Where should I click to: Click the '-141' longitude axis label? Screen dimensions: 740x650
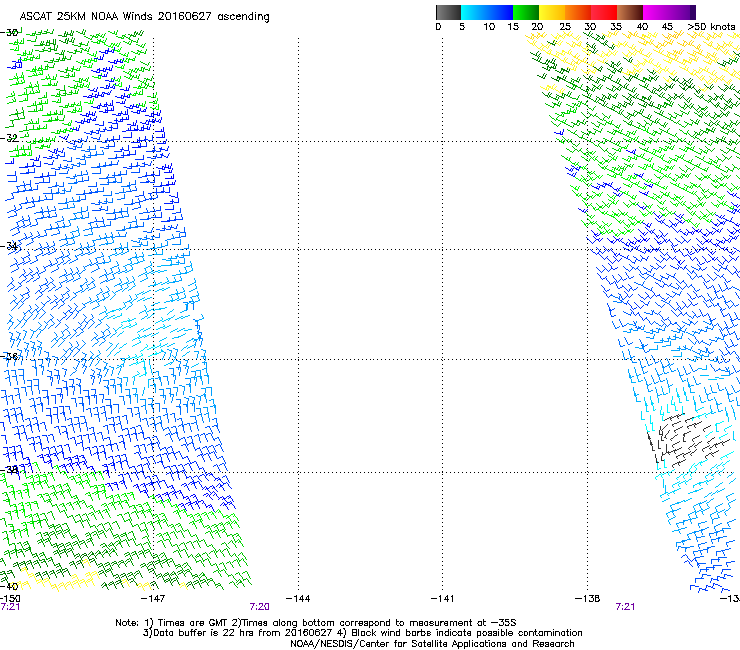pos(442,599)
